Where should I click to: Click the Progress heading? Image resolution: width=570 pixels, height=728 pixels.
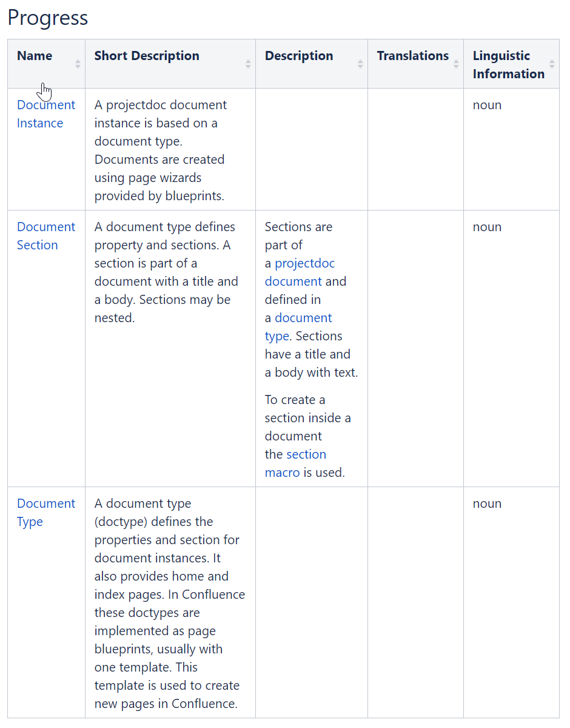pyautogui.click(x=48, y=18)
